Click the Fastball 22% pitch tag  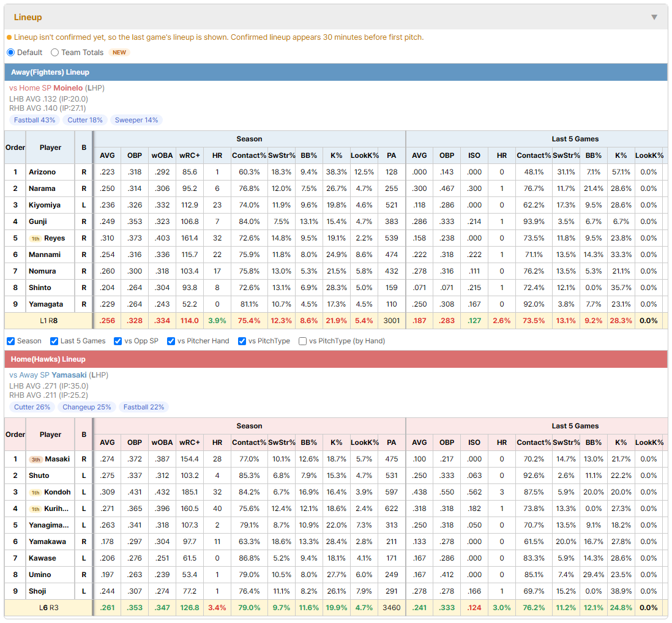point(144,407)
